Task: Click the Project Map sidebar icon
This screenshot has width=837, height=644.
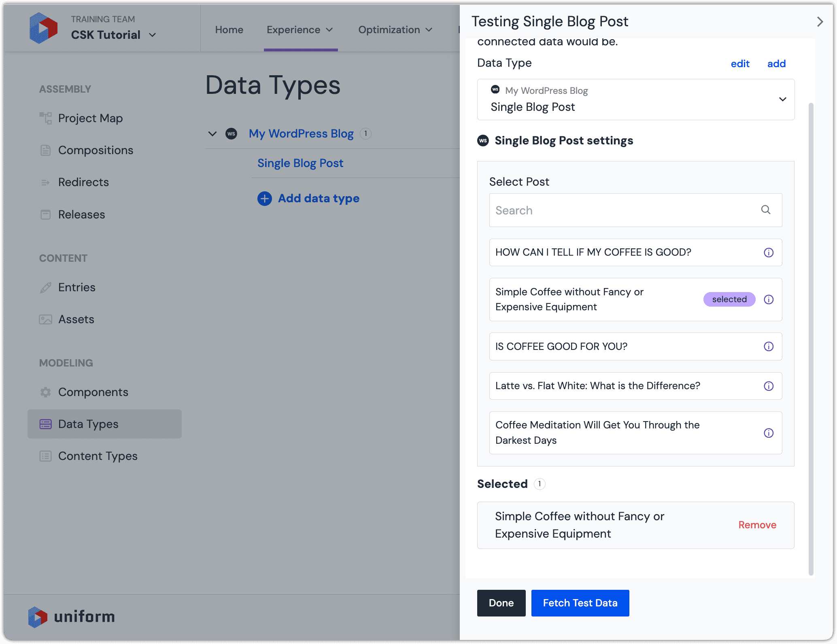Action: click(x=46, y=118)
